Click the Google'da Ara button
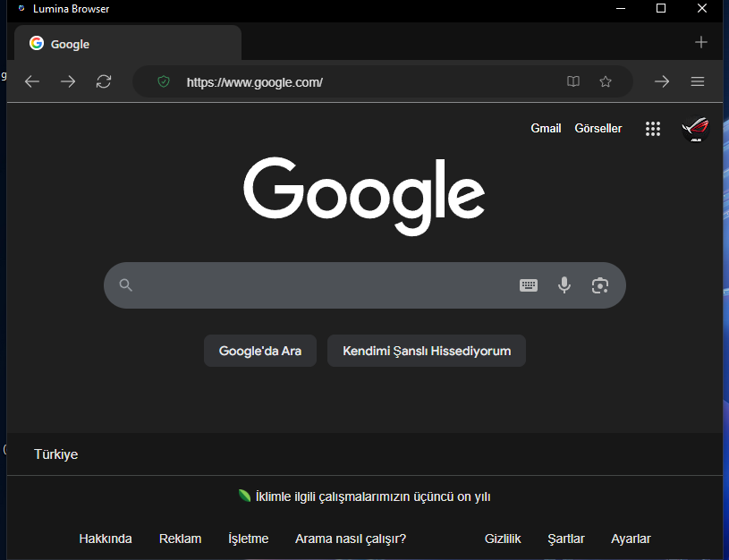This screenshot has width=729, height=560. tap(260, 351)
